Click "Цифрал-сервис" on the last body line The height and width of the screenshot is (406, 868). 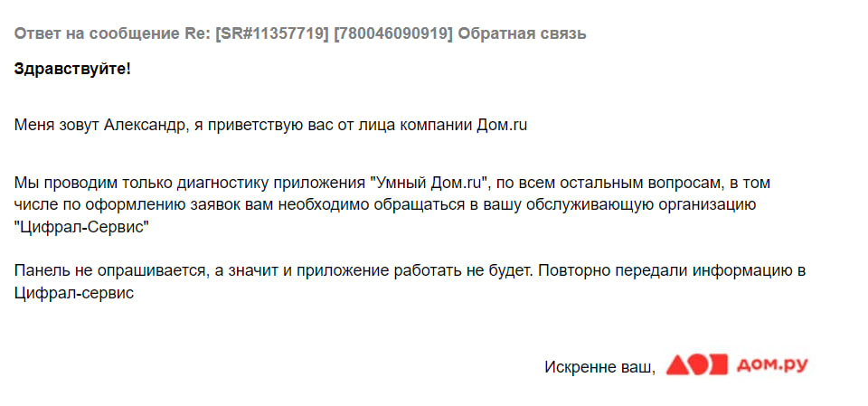tap(74, 293)
